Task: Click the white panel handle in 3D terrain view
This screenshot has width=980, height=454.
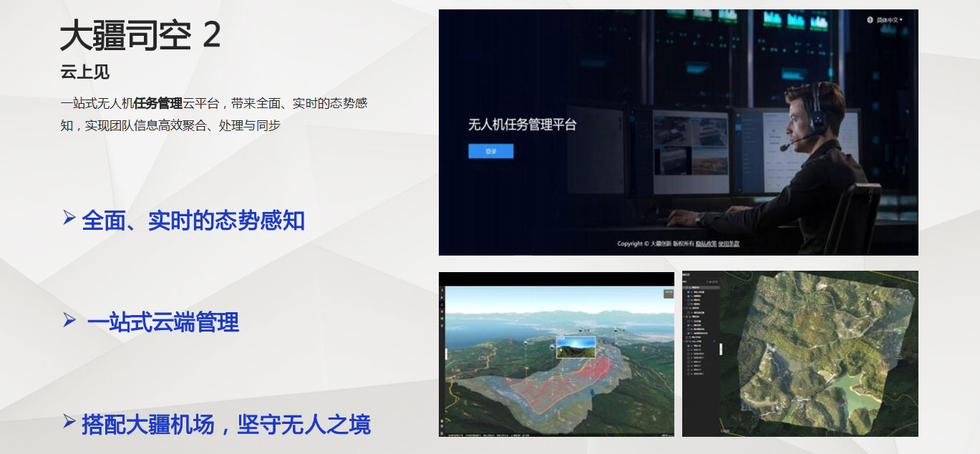Action: point(447,354)
